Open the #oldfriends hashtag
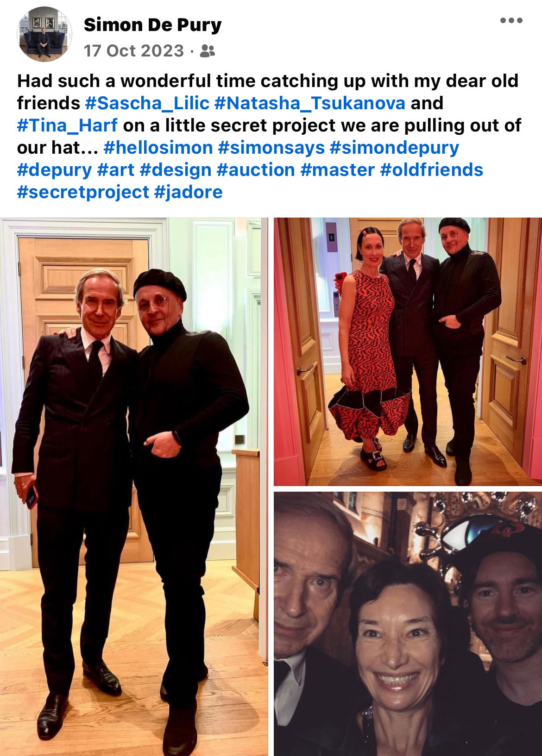The image size is (542, 756). point(432,169)
